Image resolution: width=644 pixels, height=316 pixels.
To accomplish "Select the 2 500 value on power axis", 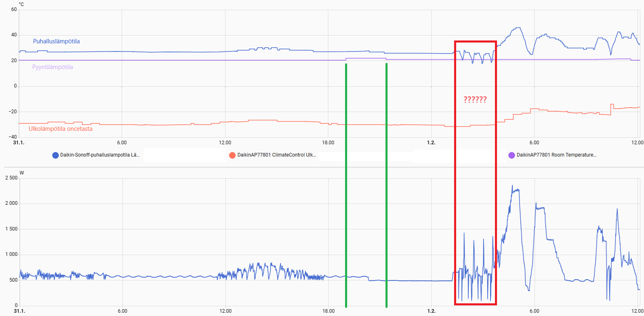I will coord(11,178).
